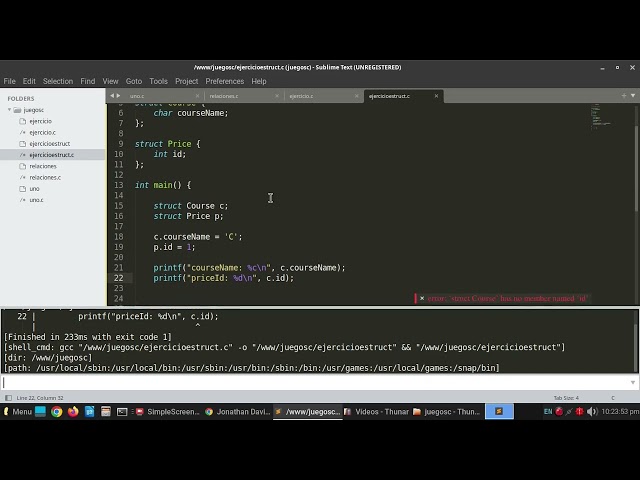The width and height of the screenshot is (640, 480).
Task: Open the Edit menu
Action: tap(29, 81)
